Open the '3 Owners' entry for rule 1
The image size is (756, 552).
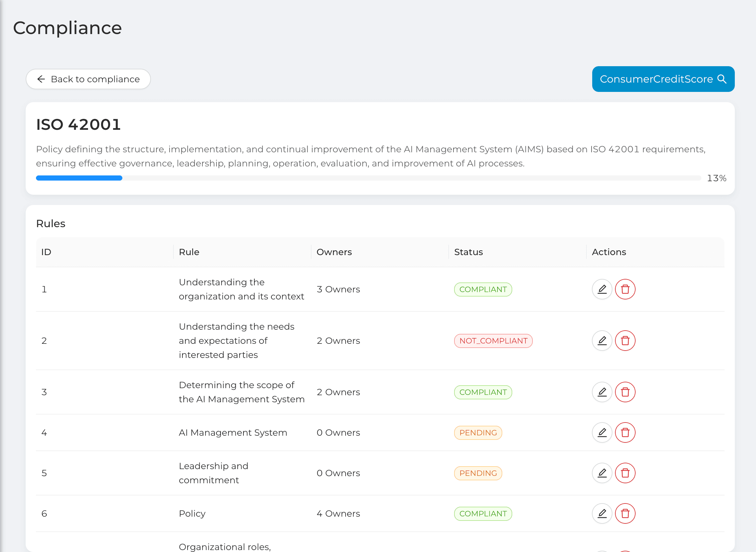click(x=338, y=289)
